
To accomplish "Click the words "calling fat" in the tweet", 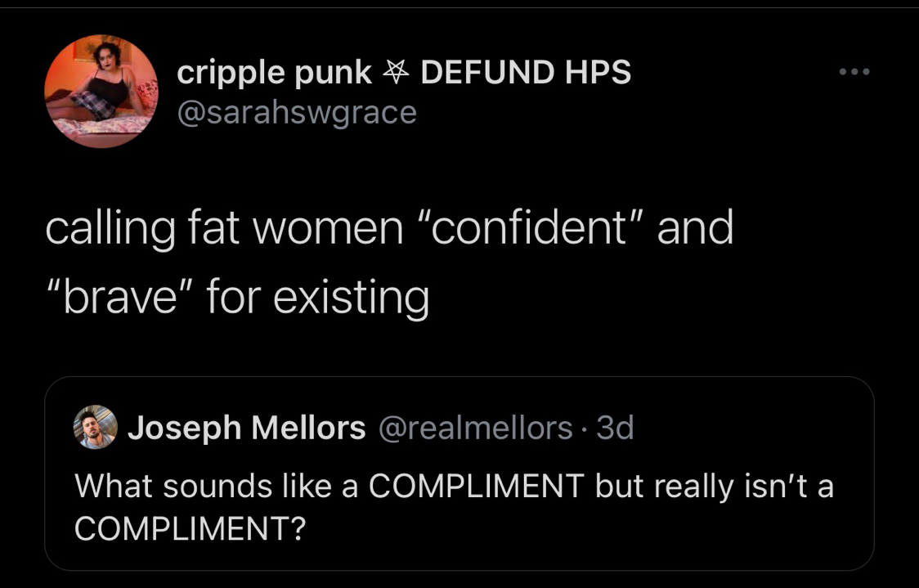I will (141, 228).
